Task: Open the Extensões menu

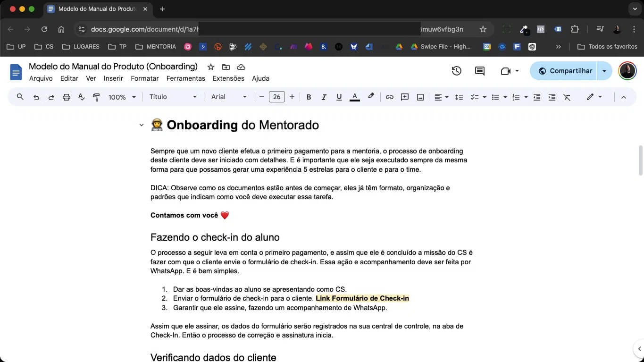Action: (228, 78)
